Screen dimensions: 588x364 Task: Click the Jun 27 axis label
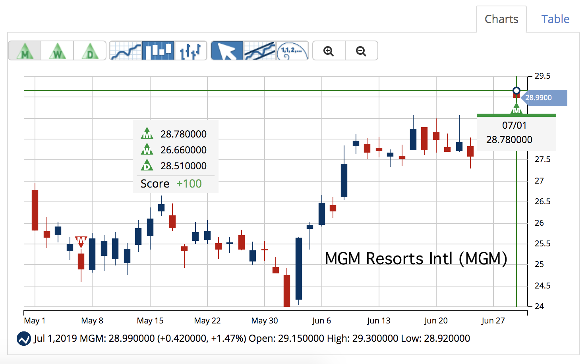pyautogui.click(x=493, y=321)
